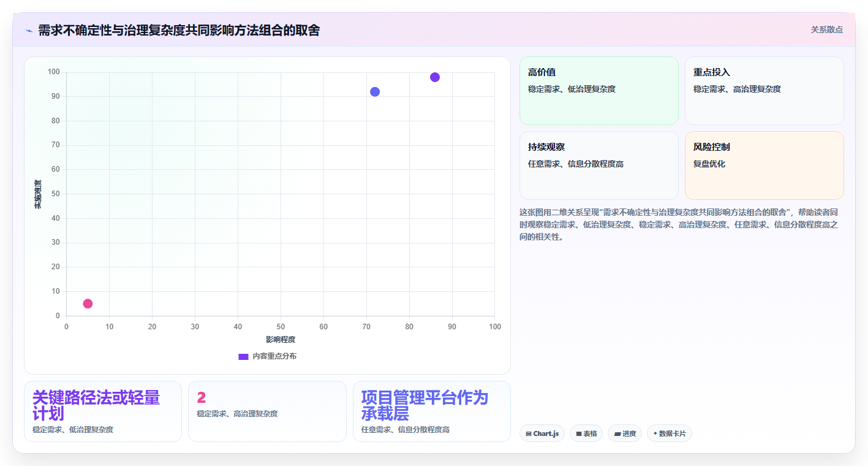Open the 高价值 quadrant card
Viewport: 868px width, 466px height.
click(598, 91)
